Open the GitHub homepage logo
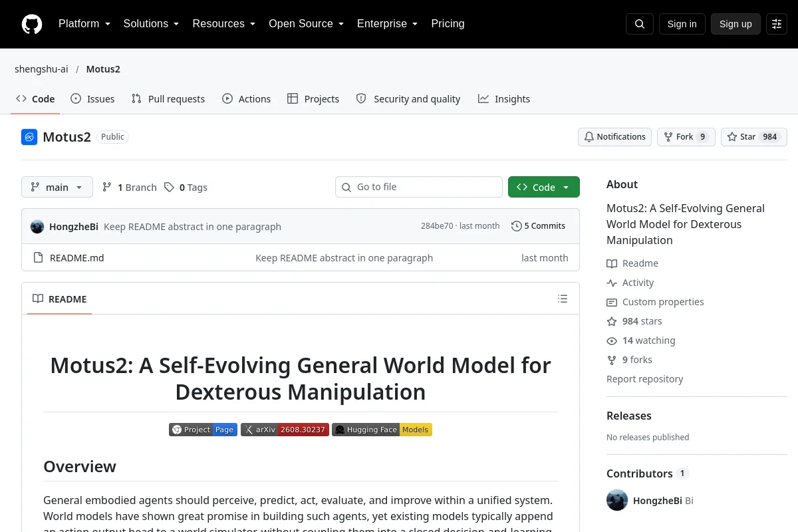This screenshot has width=798, height=532. 32,24
